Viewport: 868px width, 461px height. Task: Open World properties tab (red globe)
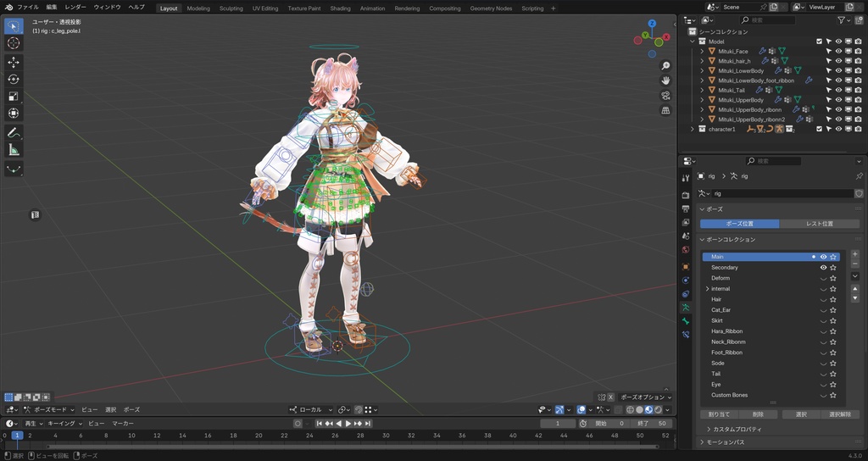tap(686, 250)
